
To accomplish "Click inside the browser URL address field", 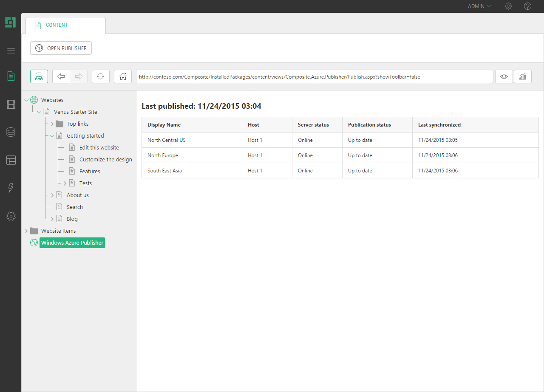I will click(x=314, y=76).
